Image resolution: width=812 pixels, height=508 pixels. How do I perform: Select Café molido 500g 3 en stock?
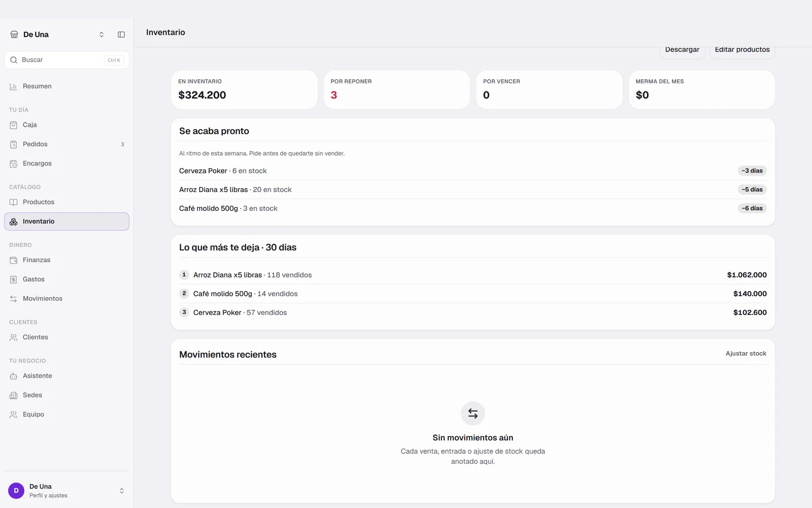click(x=472, y=208)
